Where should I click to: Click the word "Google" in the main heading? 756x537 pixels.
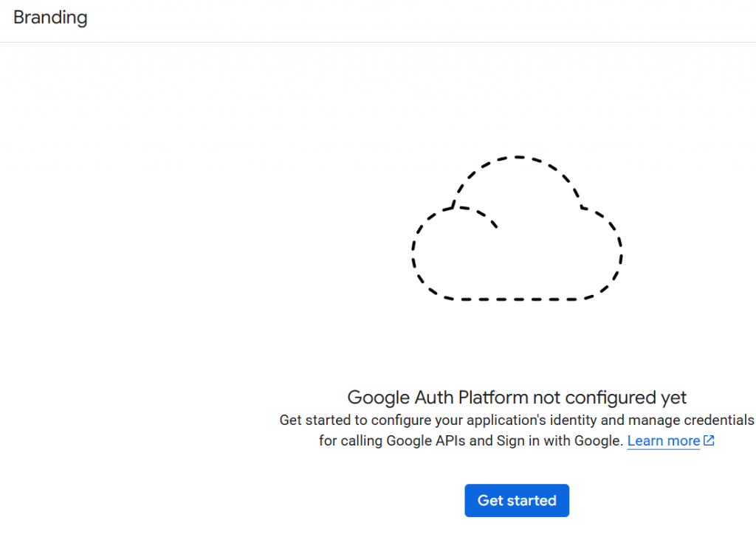coord(378,398)
